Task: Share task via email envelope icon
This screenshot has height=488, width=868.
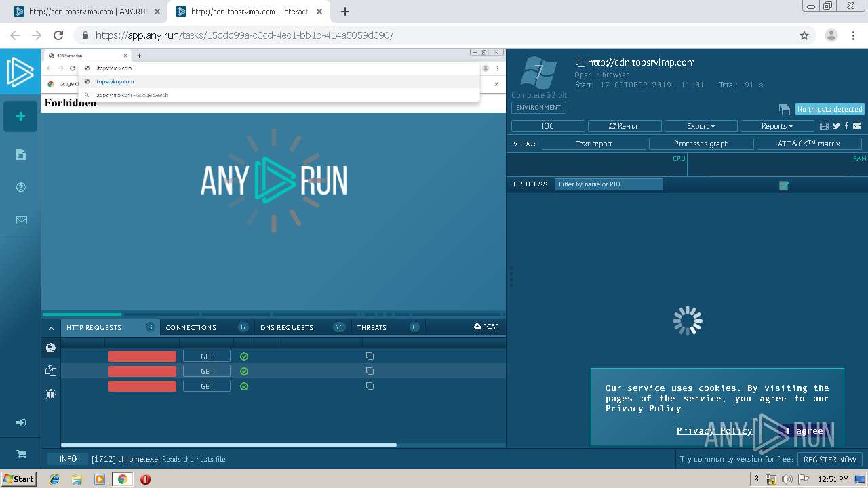Action: 857,126
